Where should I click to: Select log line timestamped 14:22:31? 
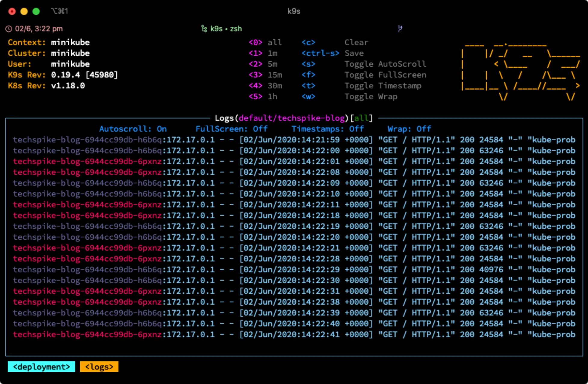(x=294, y=291)
